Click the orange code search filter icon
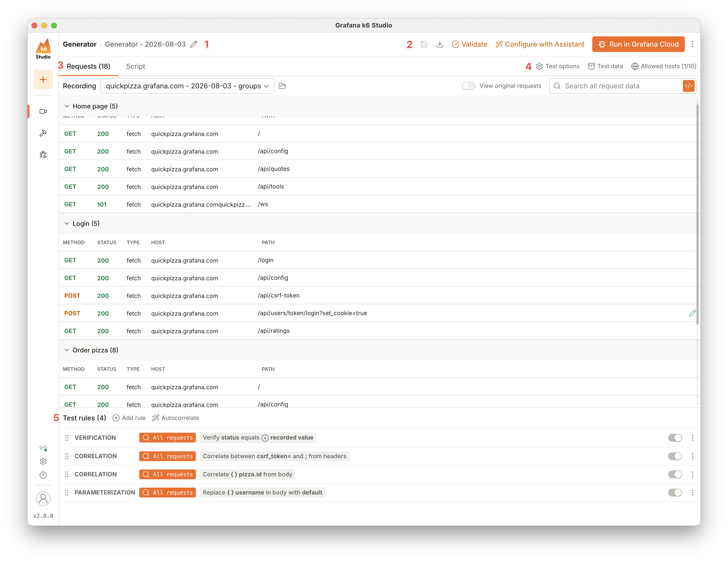The image size is (728, 562). coord(689,86)
